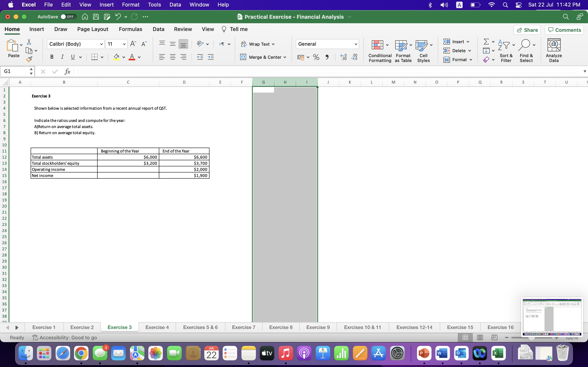Click the Undo arrow icon
The height and width of the screenshot is (367, 588).
(118, 17)
